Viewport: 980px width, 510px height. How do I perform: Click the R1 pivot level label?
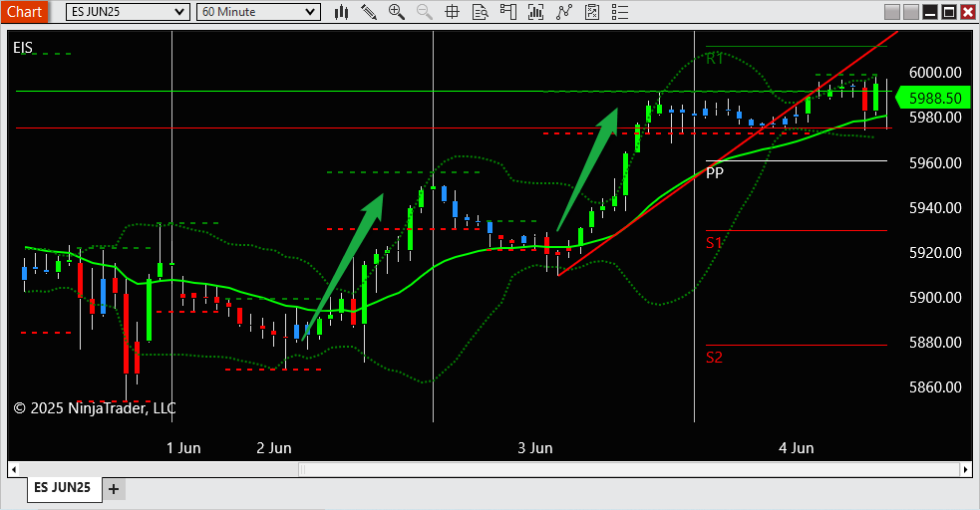715,59
